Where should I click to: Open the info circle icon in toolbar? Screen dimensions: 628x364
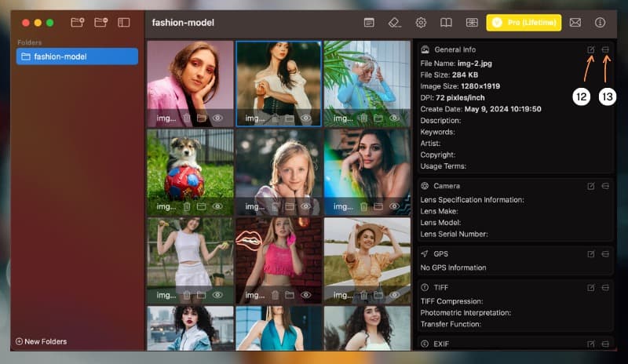(x=600, y=23)
